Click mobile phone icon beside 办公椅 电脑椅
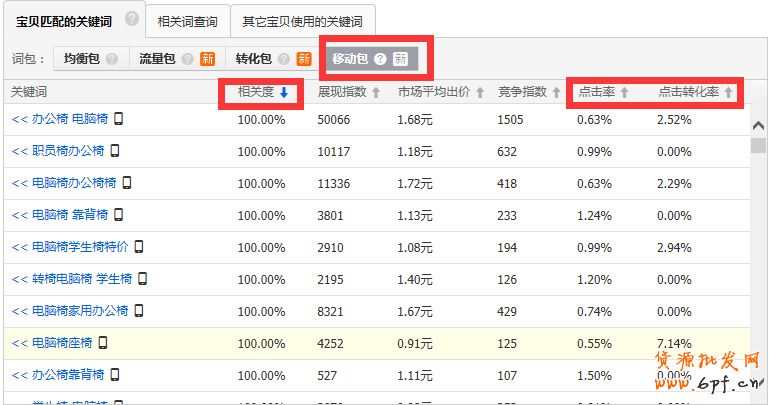 [118, 120]
